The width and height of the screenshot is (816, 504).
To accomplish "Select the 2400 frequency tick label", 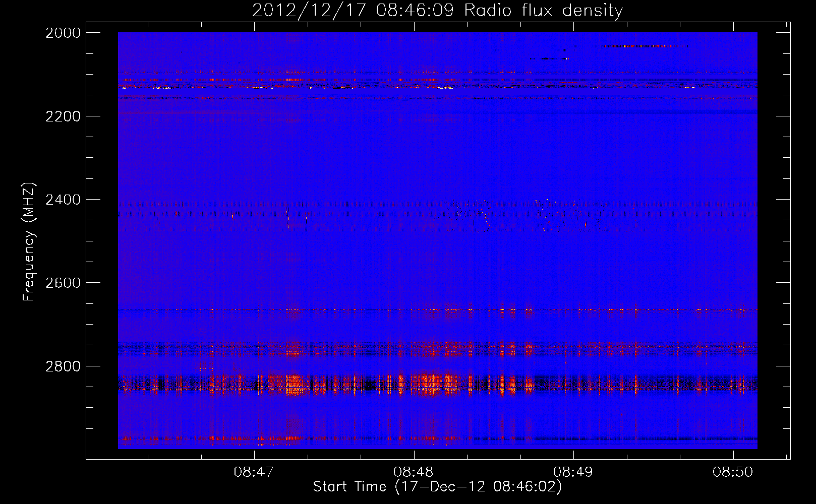I will [63, 200].
